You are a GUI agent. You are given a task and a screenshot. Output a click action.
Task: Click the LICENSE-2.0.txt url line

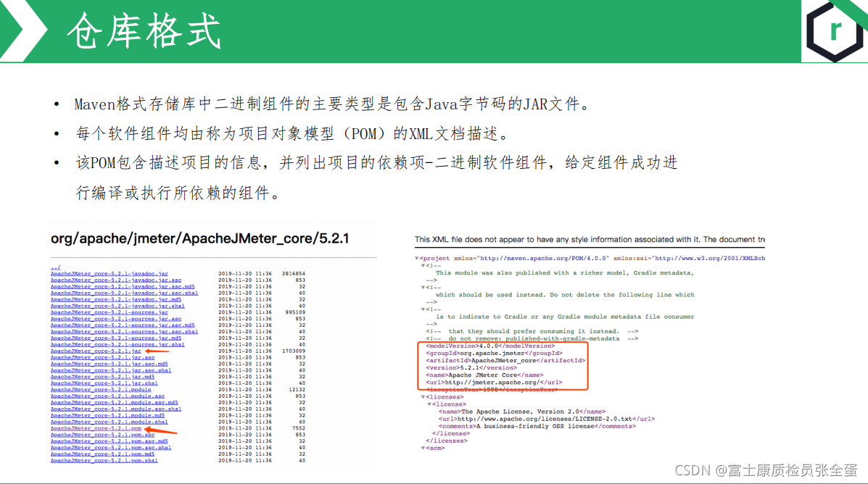(x=546, y=419)
